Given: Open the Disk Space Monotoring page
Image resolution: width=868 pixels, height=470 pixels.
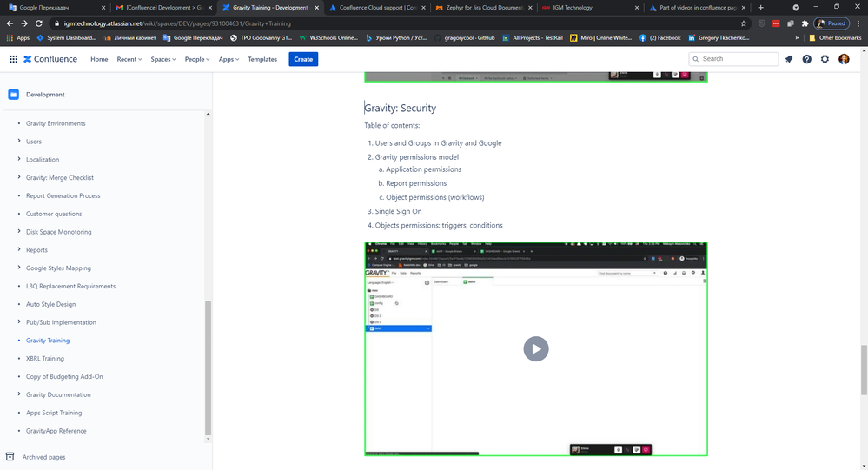Looking at the screenshot, I should [59, 232].
